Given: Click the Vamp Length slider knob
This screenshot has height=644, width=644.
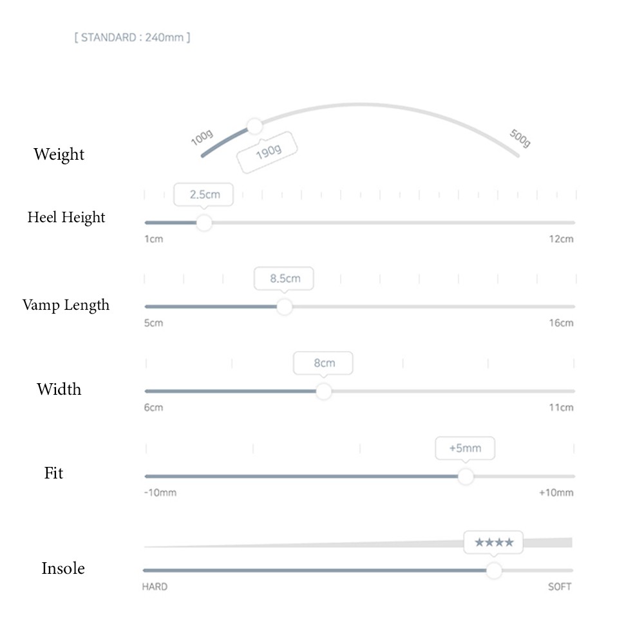Looking at the screenshot, I should pos(284,307).
